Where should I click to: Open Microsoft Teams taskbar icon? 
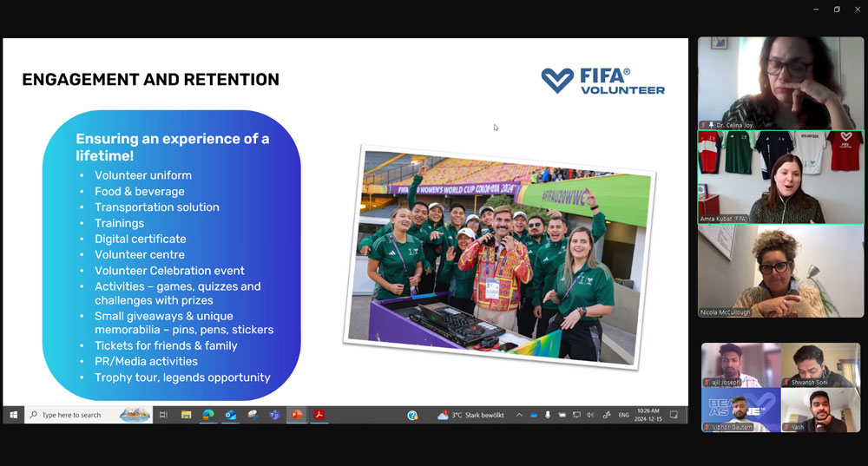274,415
